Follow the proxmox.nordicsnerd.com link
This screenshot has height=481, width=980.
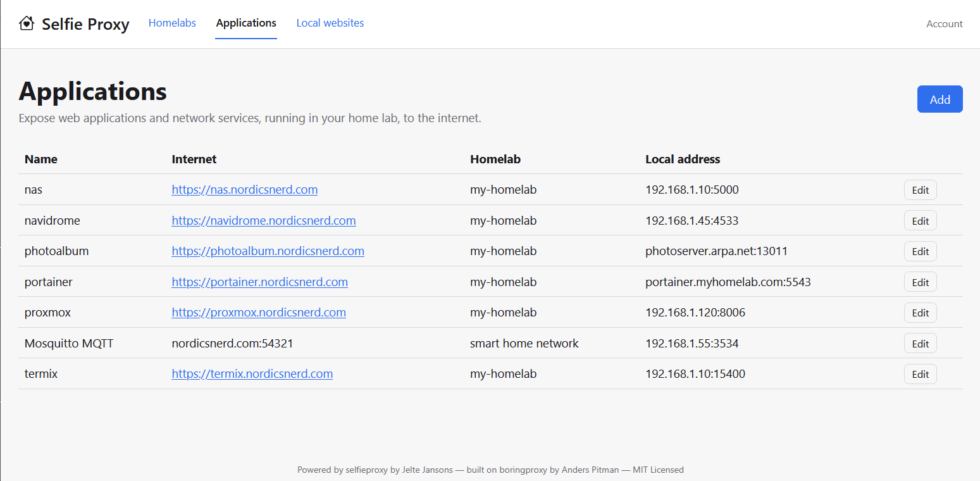click(x=259, y=313)
